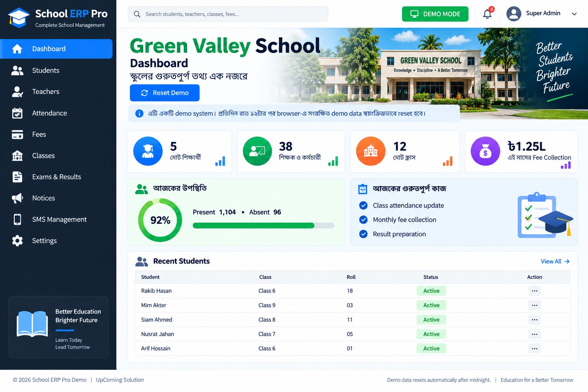Screen dimensions: 588x392
Task: Select Exams & Results menu item
Action: 56,177
